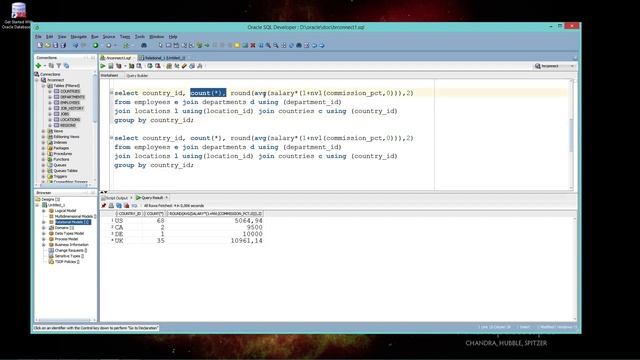Expand the Logical Model node

[x=44, y=211]
